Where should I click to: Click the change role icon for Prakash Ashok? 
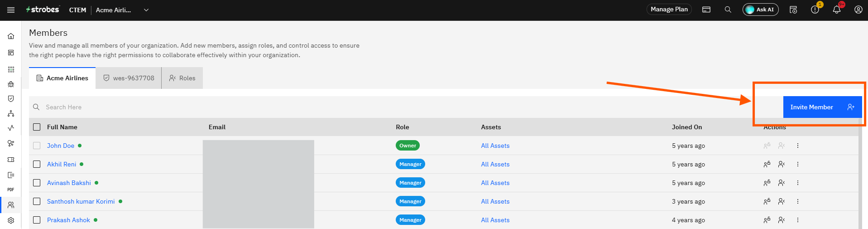(x=782, y=220)
